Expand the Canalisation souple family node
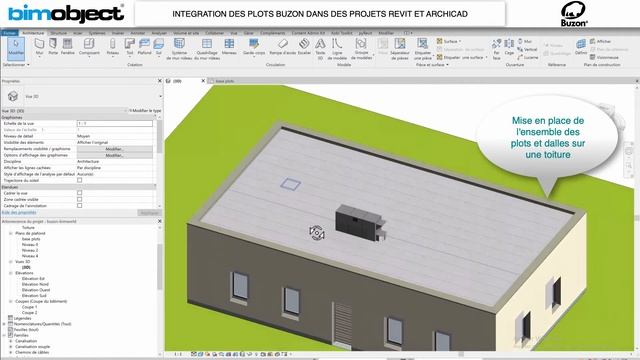This screenshot has width=640, height=360. tap(11, 347)
